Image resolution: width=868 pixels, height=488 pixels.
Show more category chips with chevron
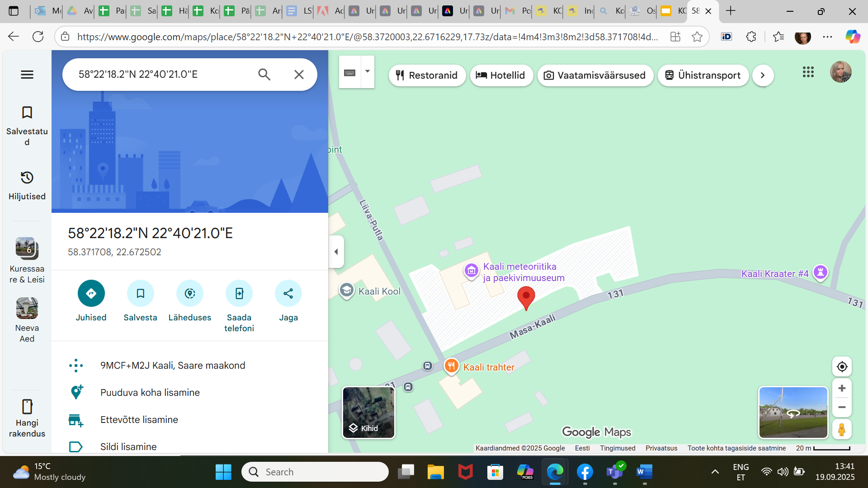(763, 75)
